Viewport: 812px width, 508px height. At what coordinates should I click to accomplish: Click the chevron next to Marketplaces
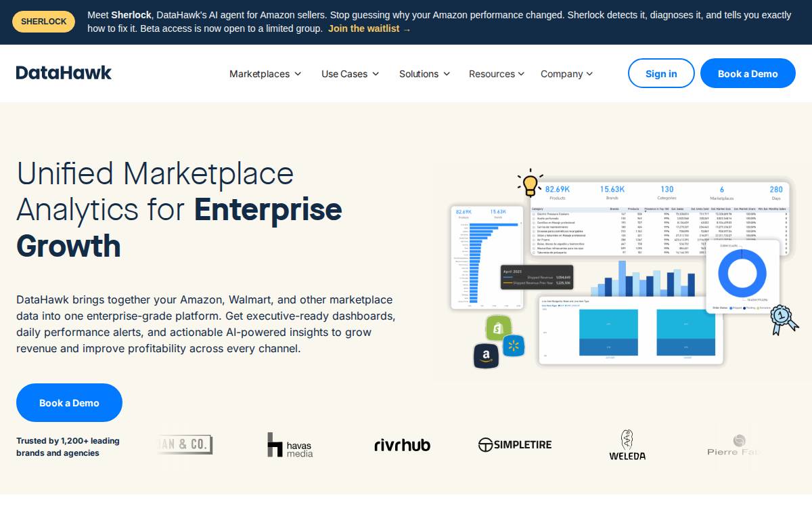(x=298, y=74)
